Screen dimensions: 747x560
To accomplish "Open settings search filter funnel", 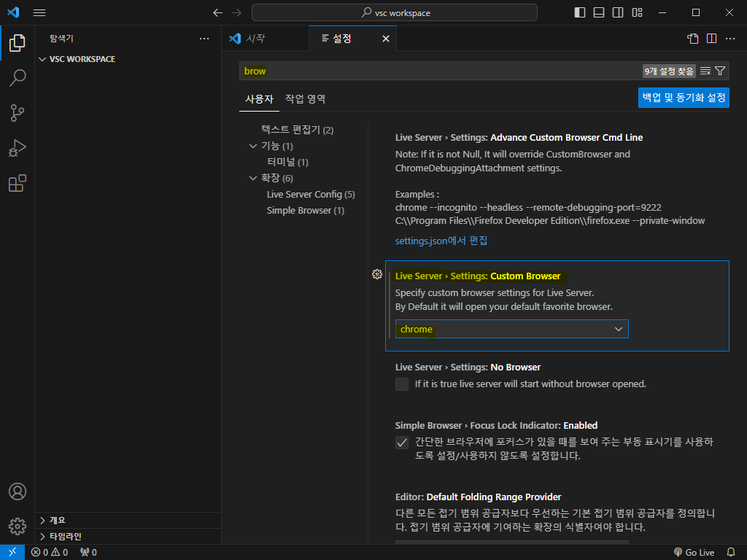I will (720, 71).
